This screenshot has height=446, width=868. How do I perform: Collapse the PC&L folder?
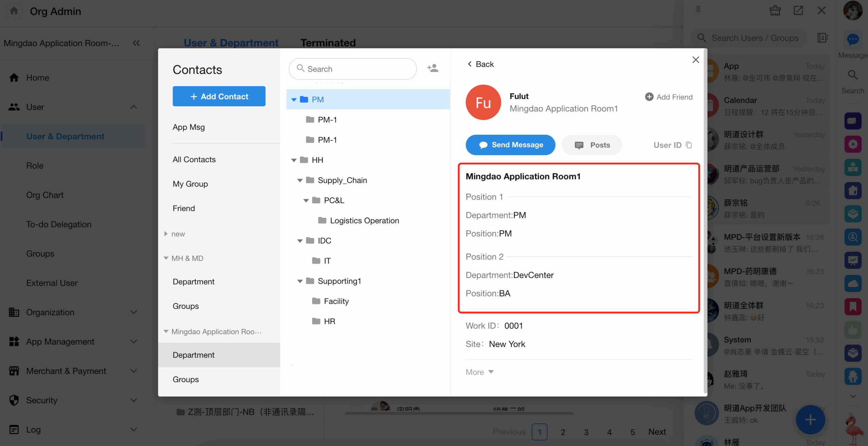pos(306,200)
